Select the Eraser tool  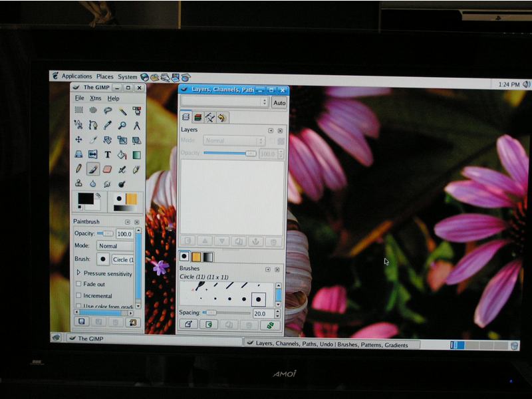[x=108, y=169]
